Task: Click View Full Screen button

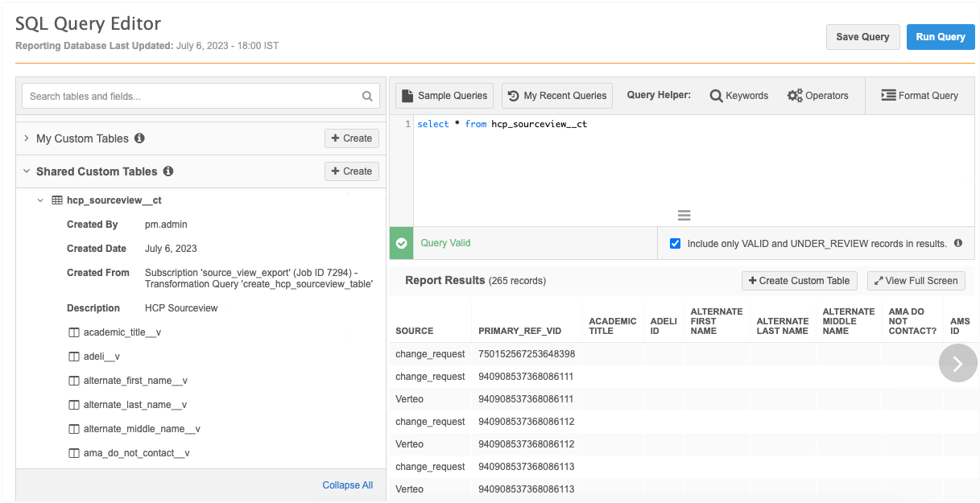Action: 916,281
